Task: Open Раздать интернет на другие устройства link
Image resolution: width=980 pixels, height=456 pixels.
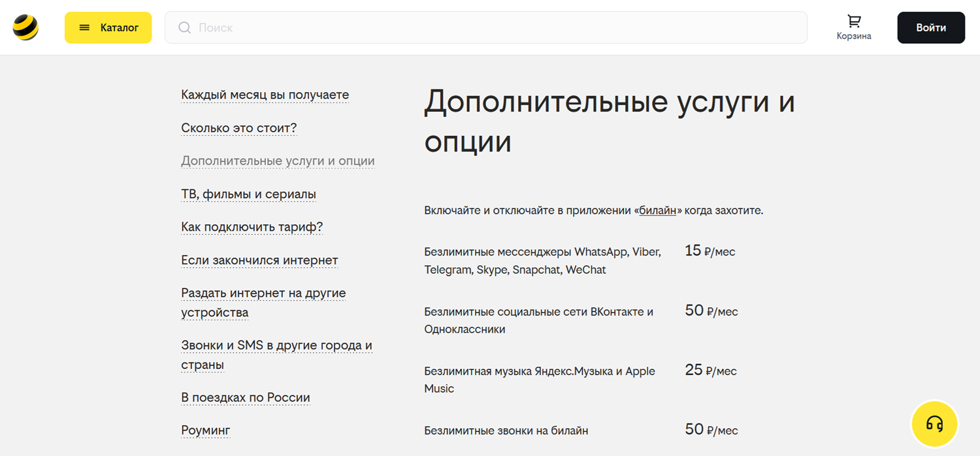Action: click(263, 302)
